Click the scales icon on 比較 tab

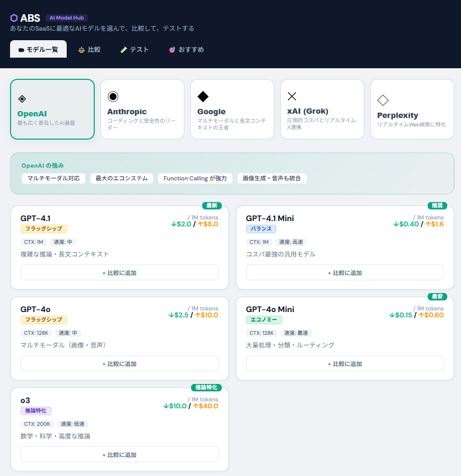82,50
